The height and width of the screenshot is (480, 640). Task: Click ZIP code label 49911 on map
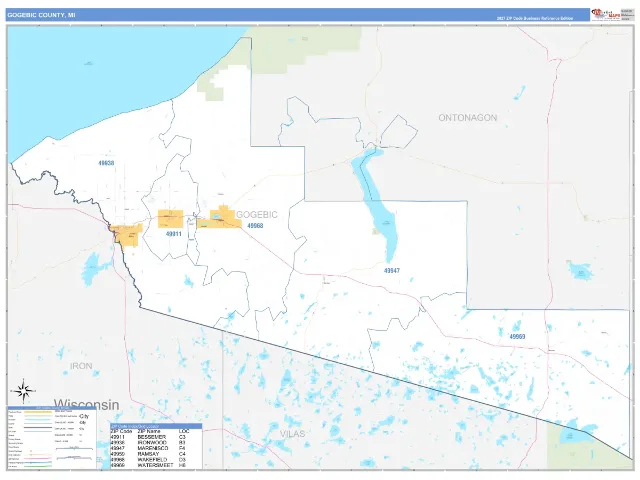pos(174,234)
